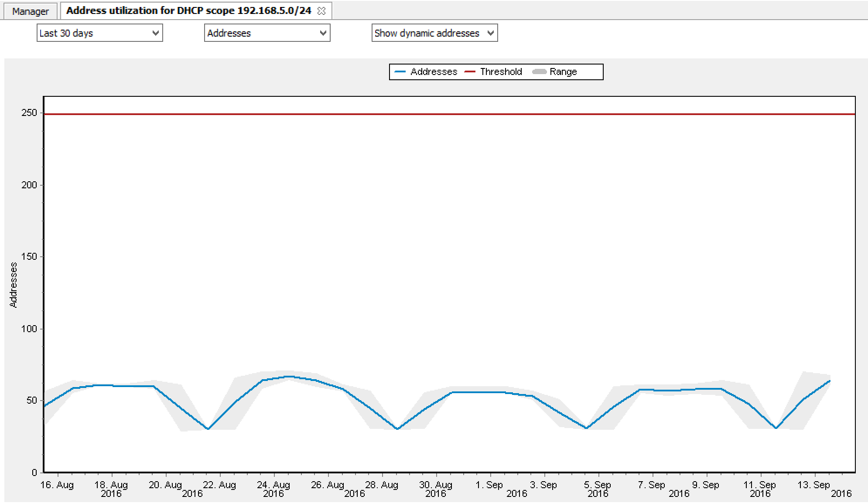
Task: Close the Address utilization tab
Action: pos(321,11)
